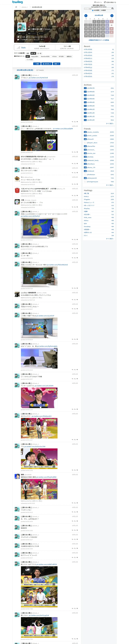Click 951 フォロー count in profile
Screen dimensions: 129x644
pos(22,33)
